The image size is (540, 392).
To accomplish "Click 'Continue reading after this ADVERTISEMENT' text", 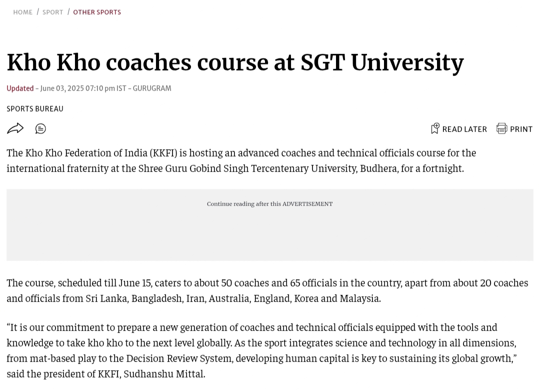I will (x=269, y=204).
